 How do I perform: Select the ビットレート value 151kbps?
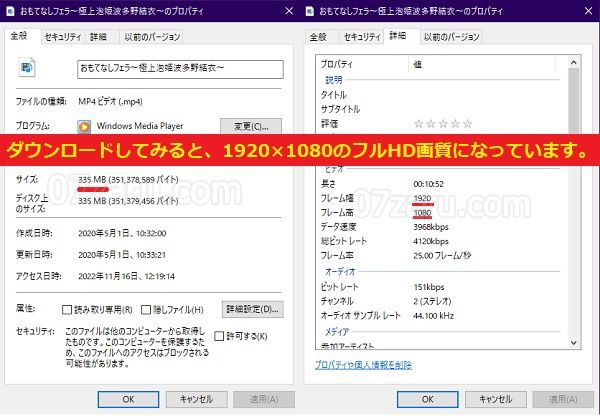[x=429, y=287]
